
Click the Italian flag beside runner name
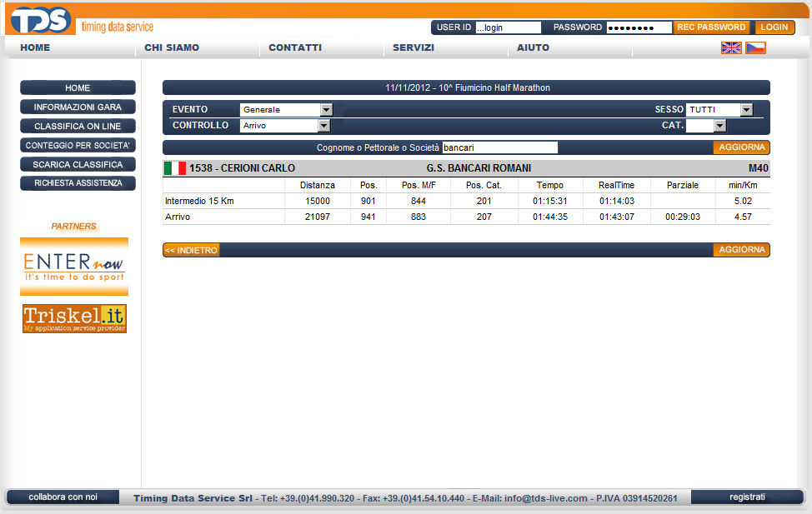[x=174, y=168]
